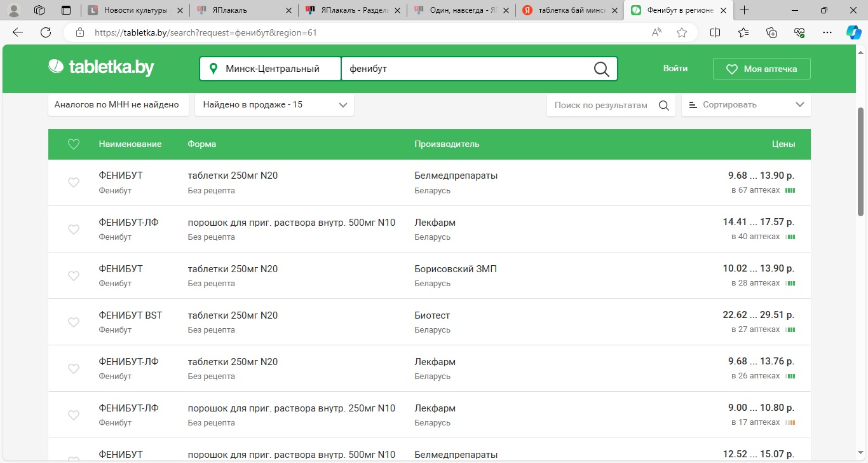Click the price 14.41 ... 17.57 р.
Image resolution: width=868 pixels, height=463 pixels.
759,223
